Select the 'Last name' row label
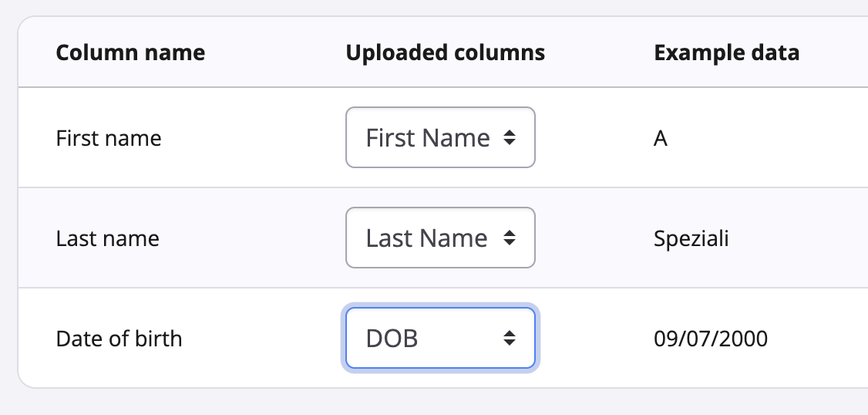Image resolution: width=868 pixels, height=415 pixels. coord(108,238)
